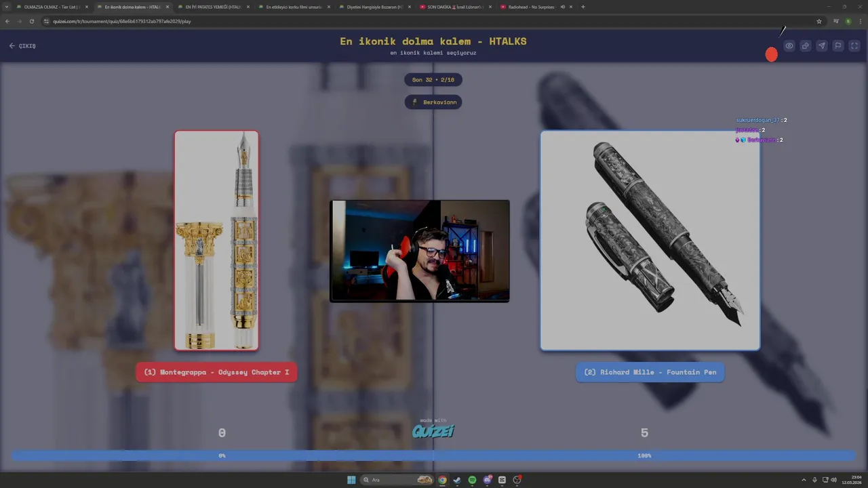
Task: Open volume control tray icon
Action: pyautogui.click(x=833, y=480)
